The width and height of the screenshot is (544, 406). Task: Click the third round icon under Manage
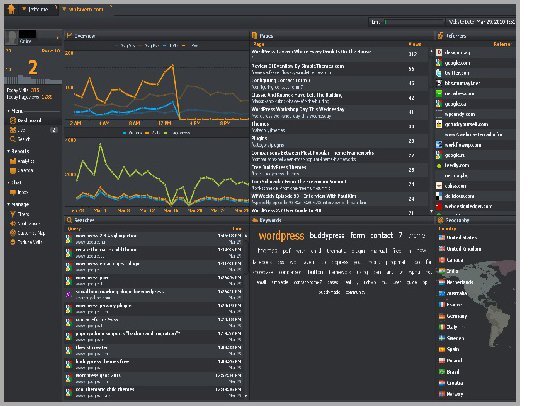[x=13, y=233]
